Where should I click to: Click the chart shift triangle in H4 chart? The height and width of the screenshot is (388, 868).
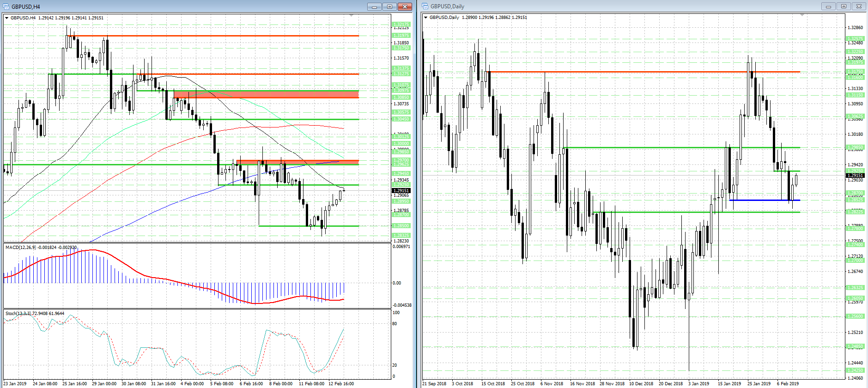(352, 16)
